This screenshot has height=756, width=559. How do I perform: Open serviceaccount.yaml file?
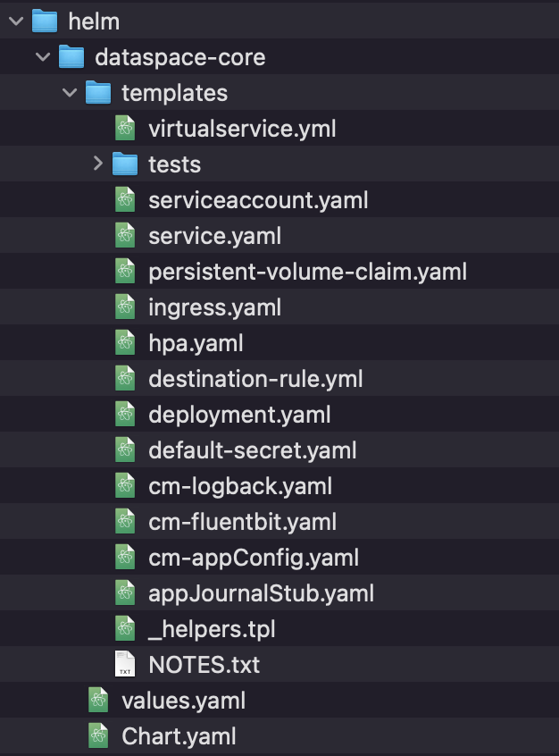(258, 200)
